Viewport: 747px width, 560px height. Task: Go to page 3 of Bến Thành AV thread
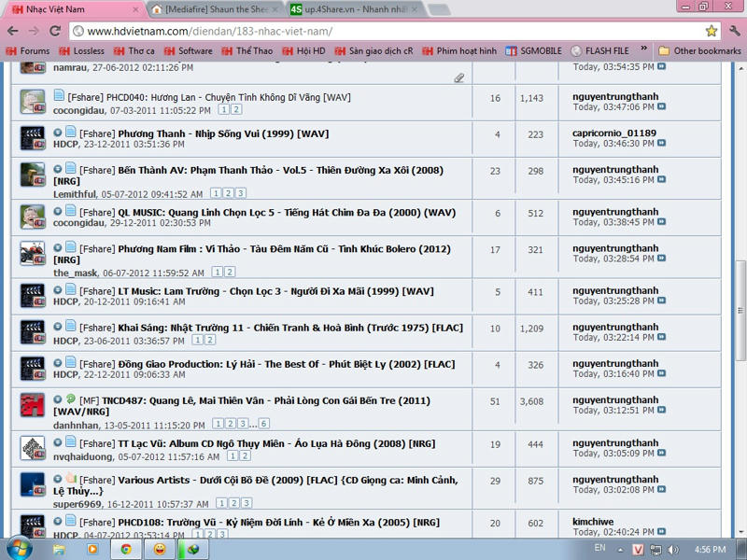241,193
